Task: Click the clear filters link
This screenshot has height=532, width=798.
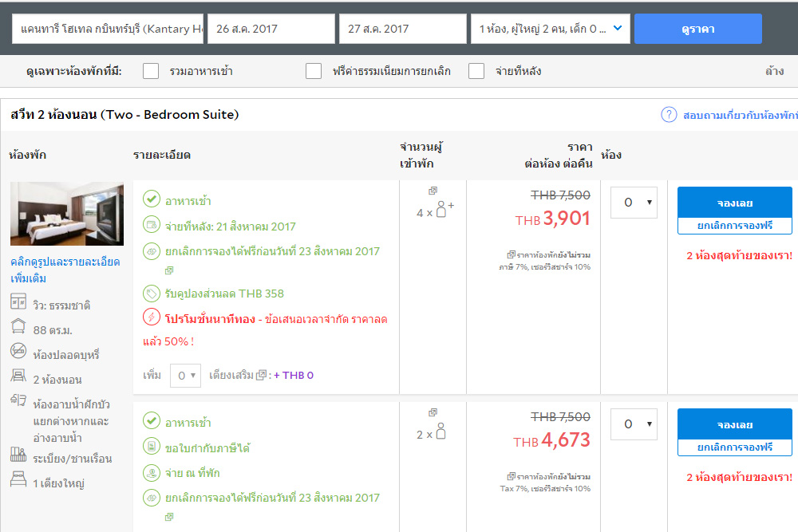Action: 773,71
